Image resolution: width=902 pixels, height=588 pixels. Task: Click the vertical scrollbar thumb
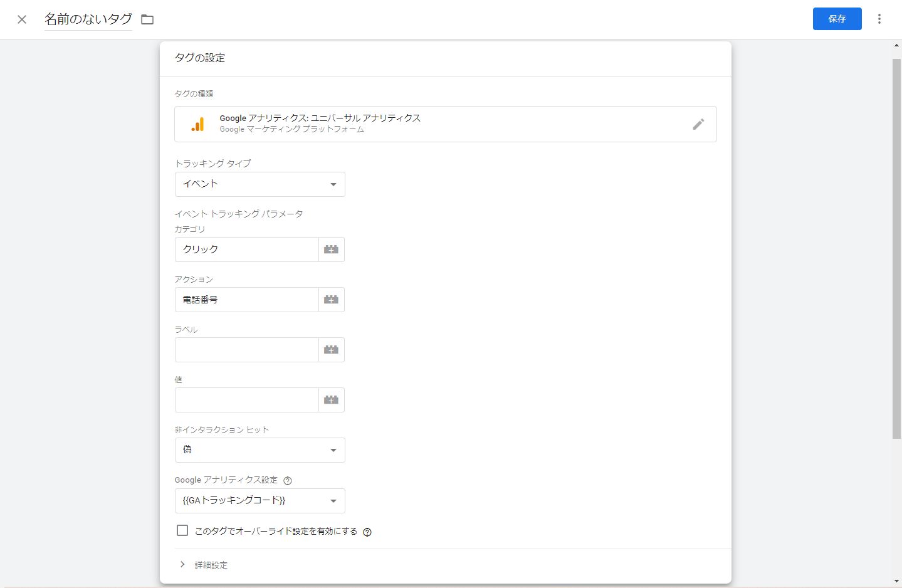point(896,249)
